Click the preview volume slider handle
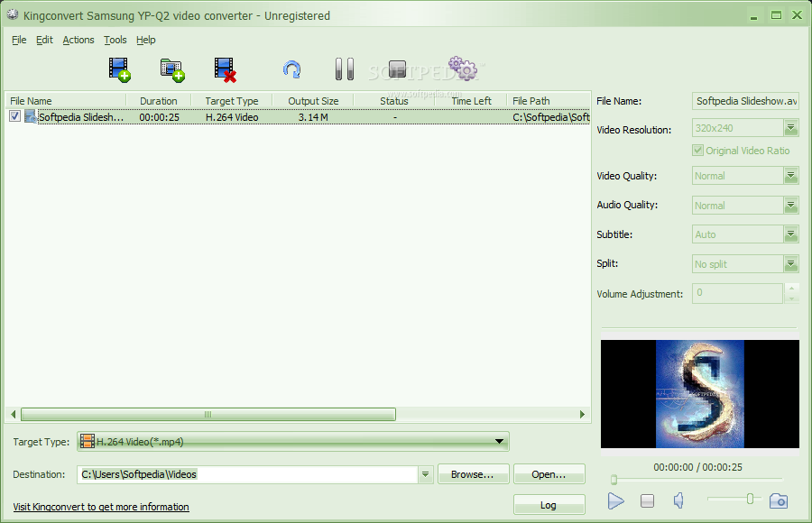The height and width of the screenshot is (523, 812). pyautogui.click(x=750, y=500)
